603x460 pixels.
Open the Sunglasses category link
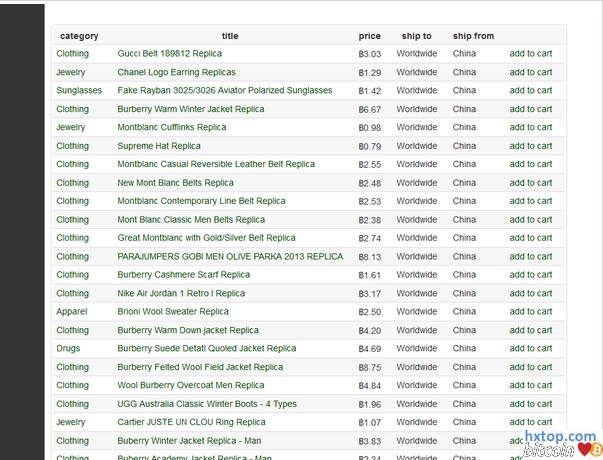pyautogui.click(x=79, y=91)
